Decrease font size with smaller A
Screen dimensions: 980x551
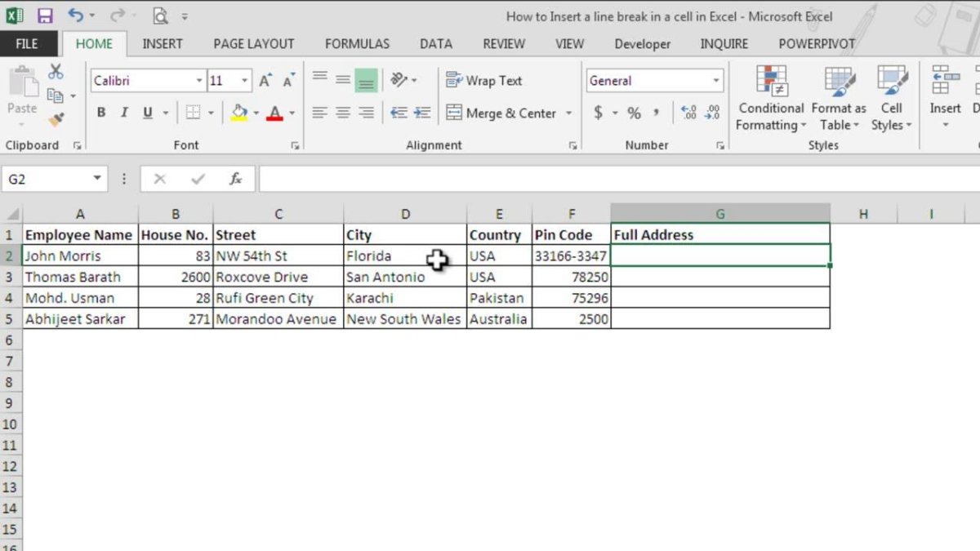tap(288, 81)
